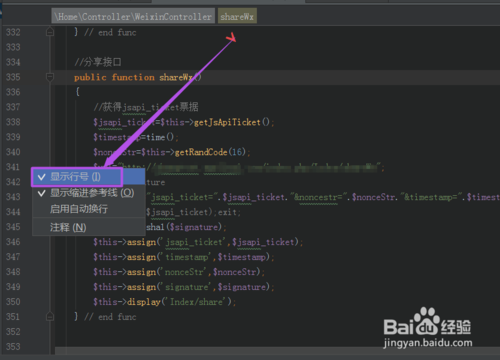This screenshot has height=360, width=500.
Task: Click the opening brace on line 336
Action: point(77,92)
